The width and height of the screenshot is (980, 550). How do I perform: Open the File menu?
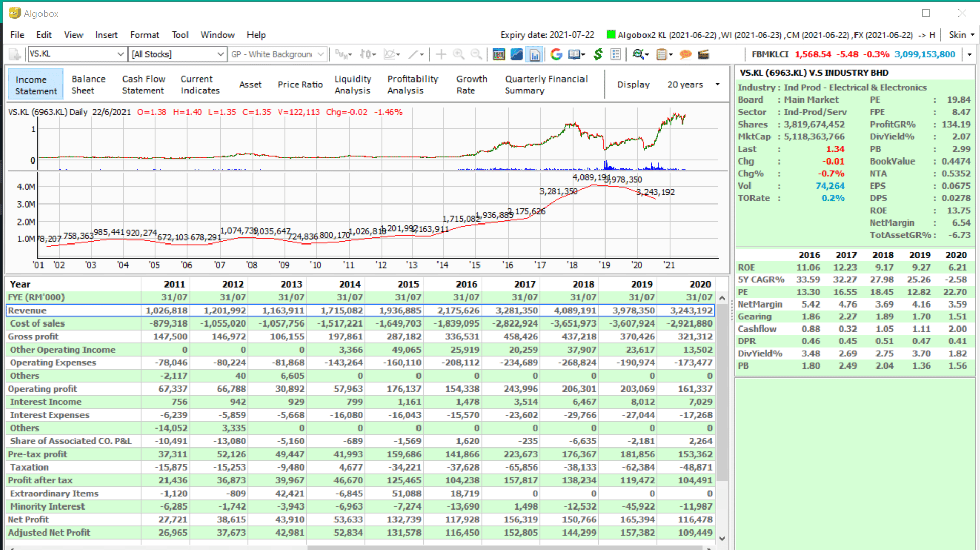coord(17,35)
